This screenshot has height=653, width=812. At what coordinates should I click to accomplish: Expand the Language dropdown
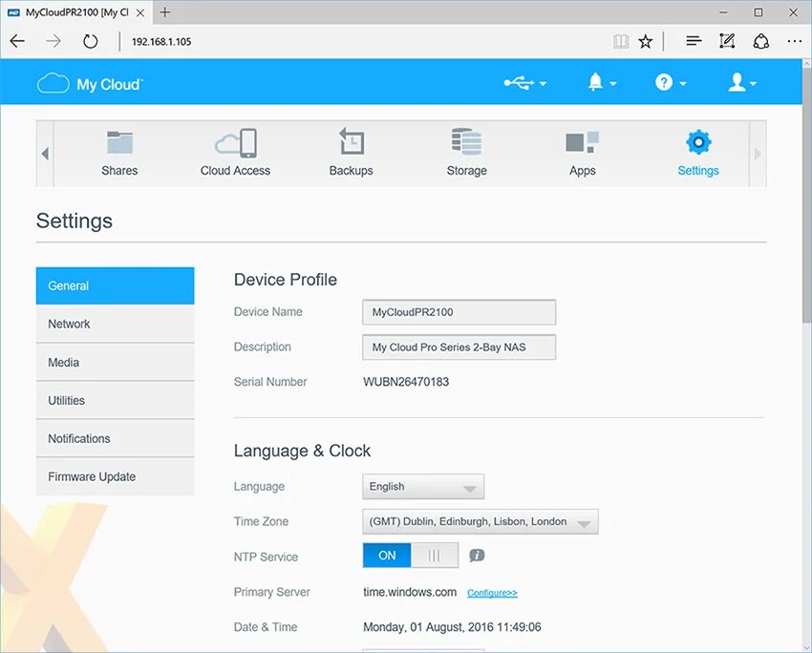click(x=423, y=487)
